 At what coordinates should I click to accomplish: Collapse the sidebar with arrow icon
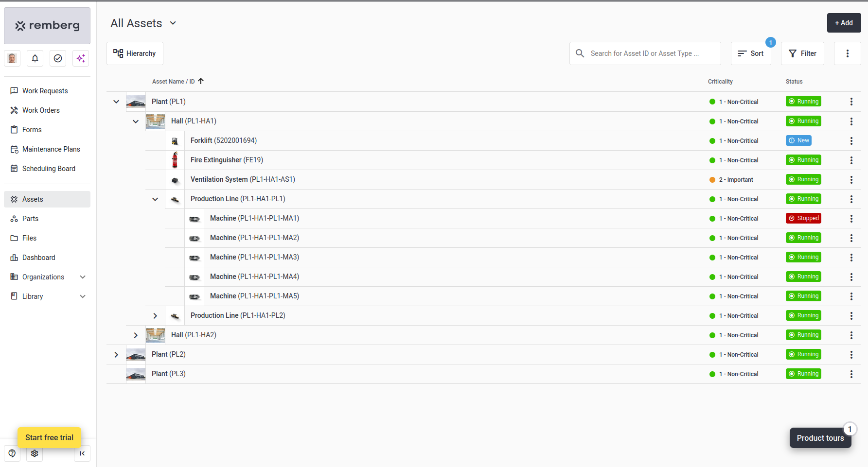click(82, 453)
